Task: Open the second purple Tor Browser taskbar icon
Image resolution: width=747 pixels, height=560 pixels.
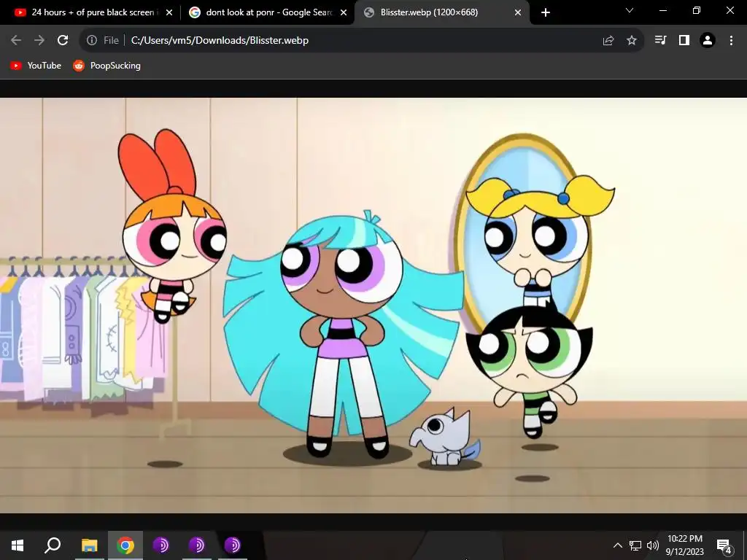Action: tap(197, 545)
